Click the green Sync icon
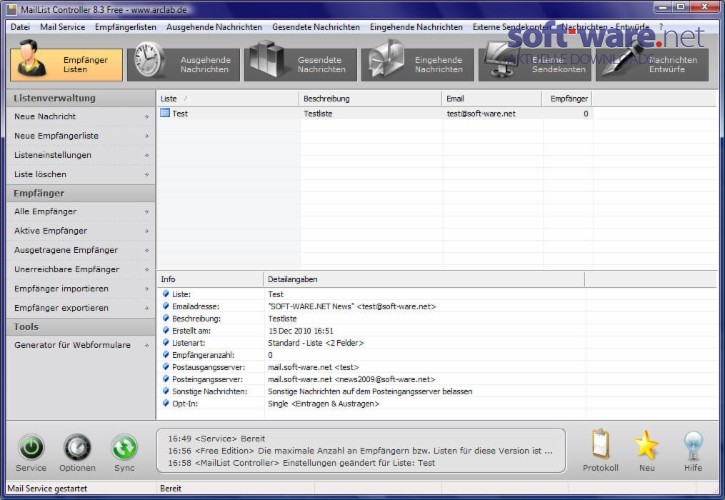725x500 pixels. (124, 447)
